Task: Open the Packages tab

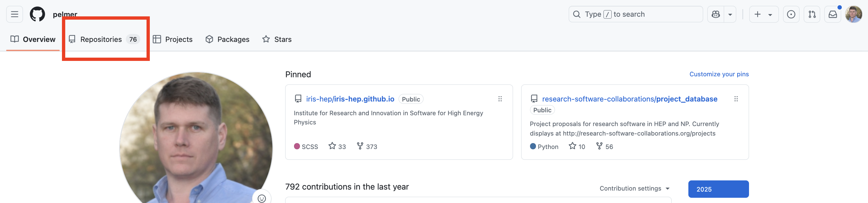Action: coord(227,39)
